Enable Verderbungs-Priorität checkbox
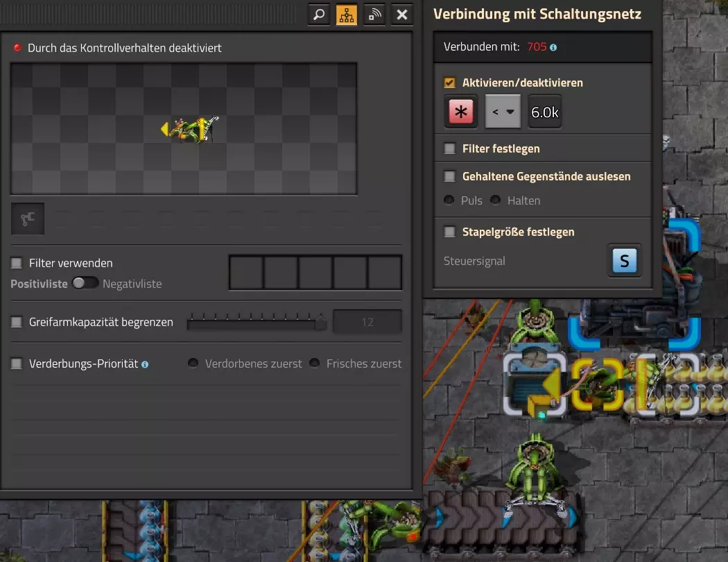The width and height of the screenshot is (728, 562). click(x=16, y=364)
